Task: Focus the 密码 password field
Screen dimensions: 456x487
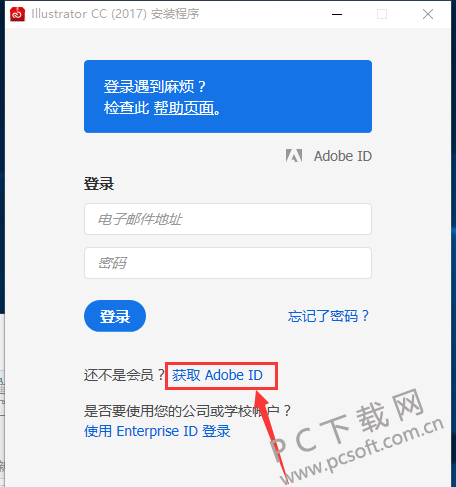Action: point(228,263)
